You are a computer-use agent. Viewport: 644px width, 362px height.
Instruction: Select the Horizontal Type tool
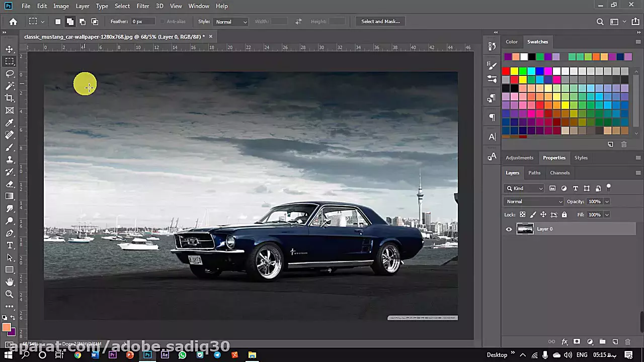10,245
